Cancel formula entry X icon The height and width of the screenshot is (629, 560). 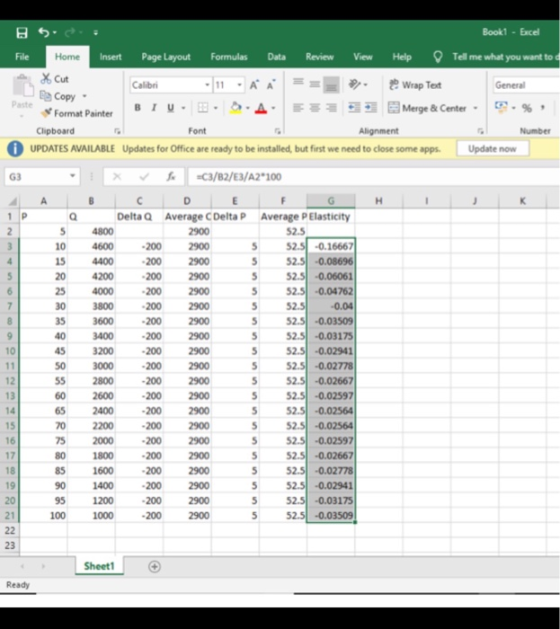coord(117,177)
